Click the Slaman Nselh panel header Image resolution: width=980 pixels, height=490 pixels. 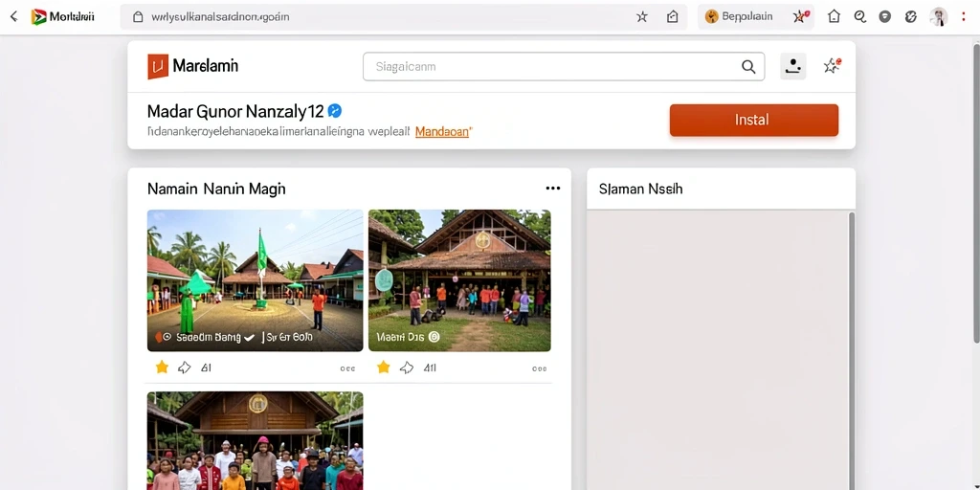(x=721, y=189)
